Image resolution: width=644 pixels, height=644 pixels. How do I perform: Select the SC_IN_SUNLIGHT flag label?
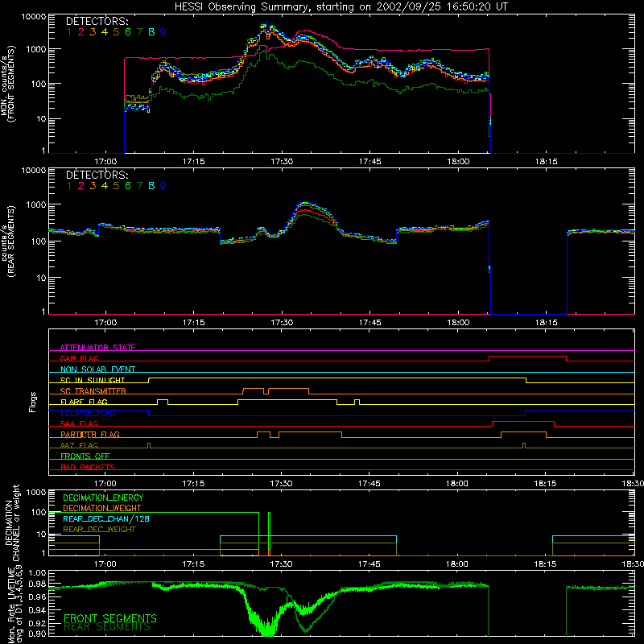point(93,380)
